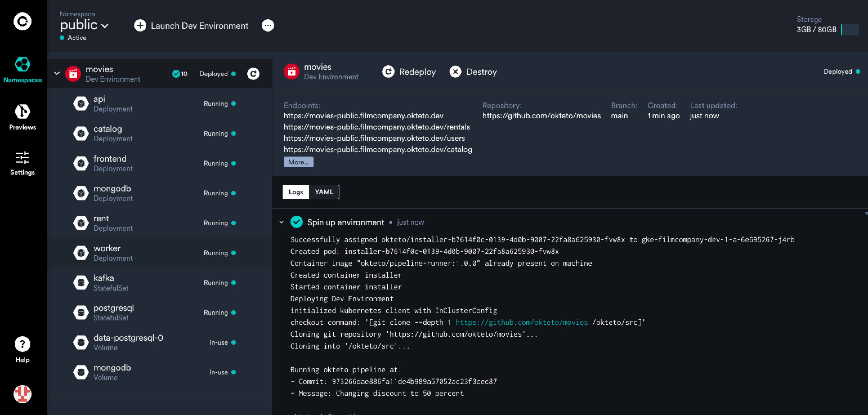Click the redeploy icon in movies list row

[253, 74]
